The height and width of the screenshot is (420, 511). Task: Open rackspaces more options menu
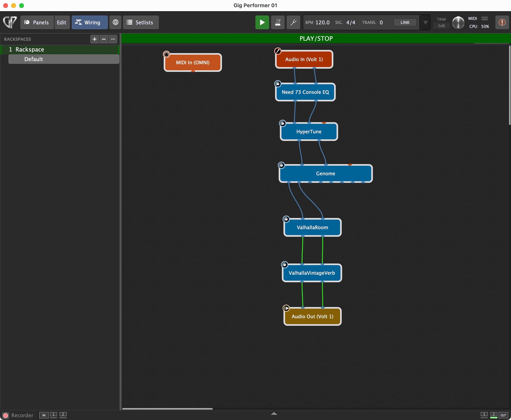tap(113, 39)
